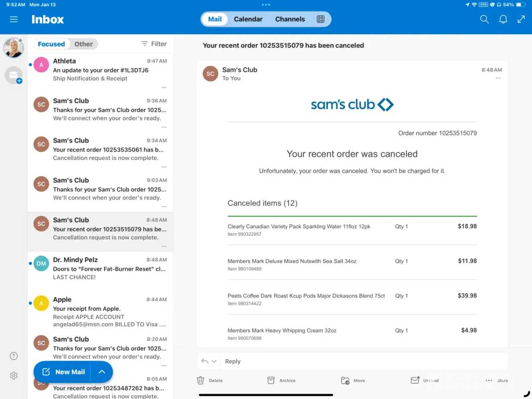This screenshot has width=532, height=399.
Task: Switch to the Calendar tab
Action: [248, 19]
